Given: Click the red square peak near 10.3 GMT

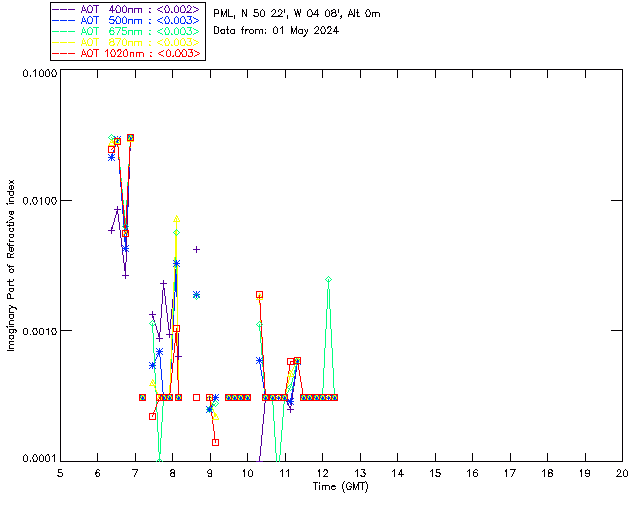Looking at the screenshot, I should pyautogui.click(x=259, y=294).
